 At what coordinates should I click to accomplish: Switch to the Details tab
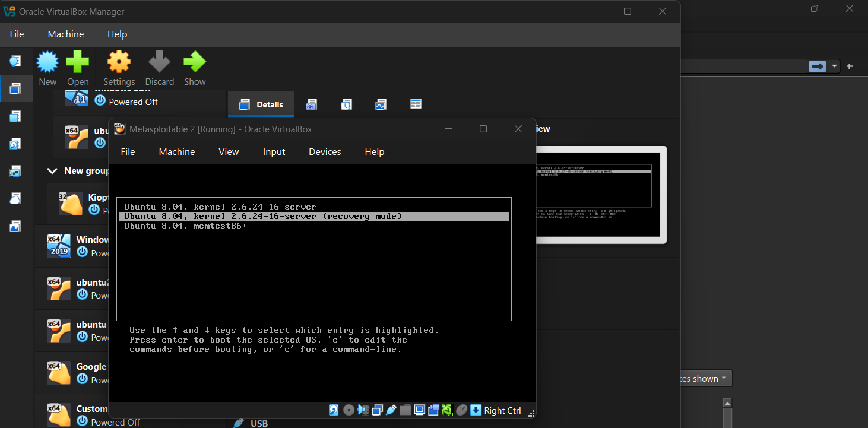point(261,104)
